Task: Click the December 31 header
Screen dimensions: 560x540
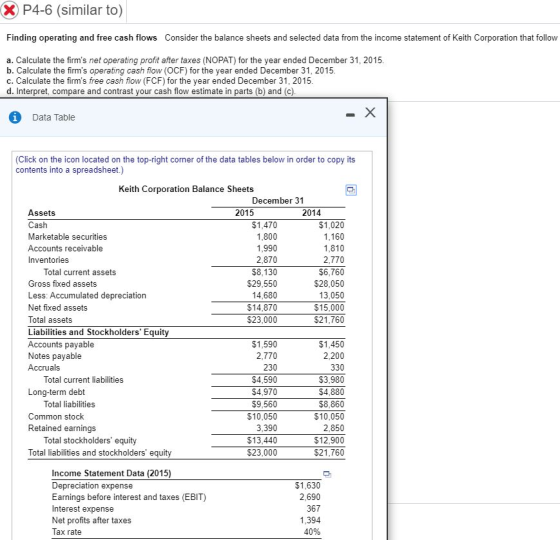Action: [x=278, y=201]
